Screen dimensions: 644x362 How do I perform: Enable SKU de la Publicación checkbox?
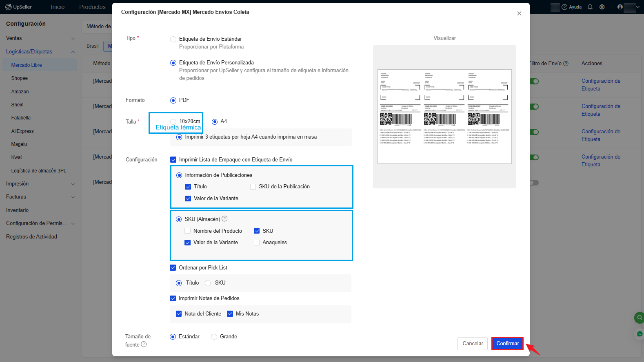tap(253, 187)
